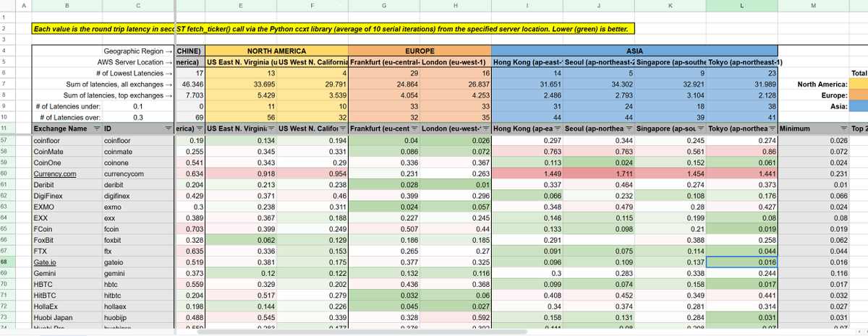868x336 pixels.
Task: Click the 'Sum of latencies, top exchanges' label
Action: coord(119,95)
